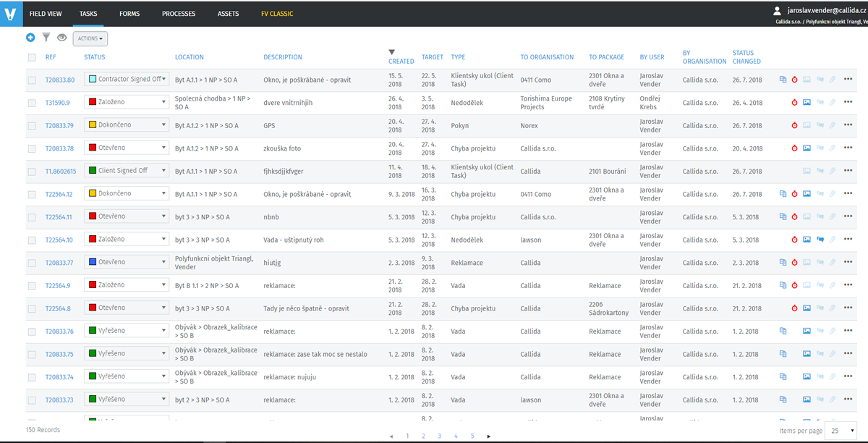The image size is (868, 443).
Task: Sort by the Location column header
Action: (x=190, y=57)
